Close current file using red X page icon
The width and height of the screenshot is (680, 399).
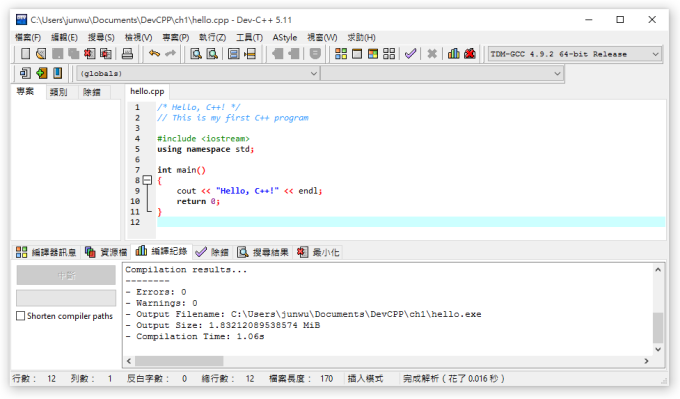coord(89,54)
